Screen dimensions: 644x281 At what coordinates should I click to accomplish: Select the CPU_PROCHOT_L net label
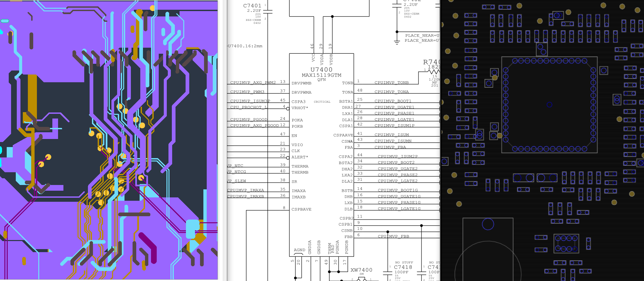[249, 107]
